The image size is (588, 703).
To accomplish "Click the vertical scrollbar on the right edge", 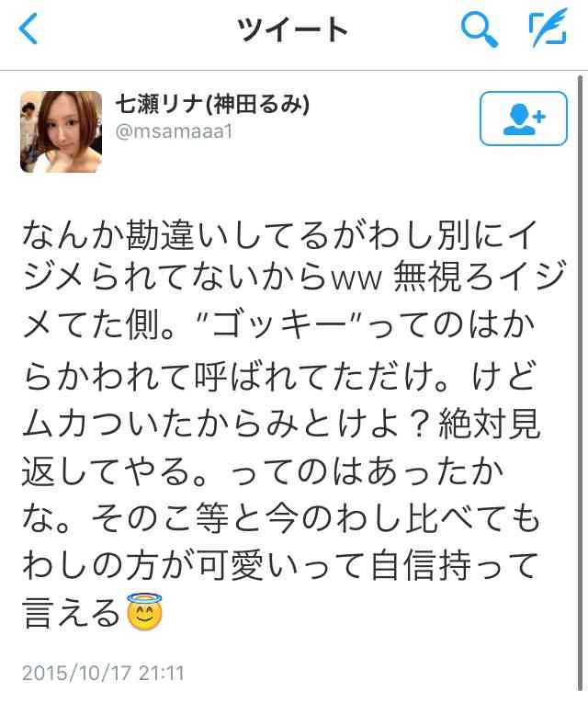I will coord(580,383).
